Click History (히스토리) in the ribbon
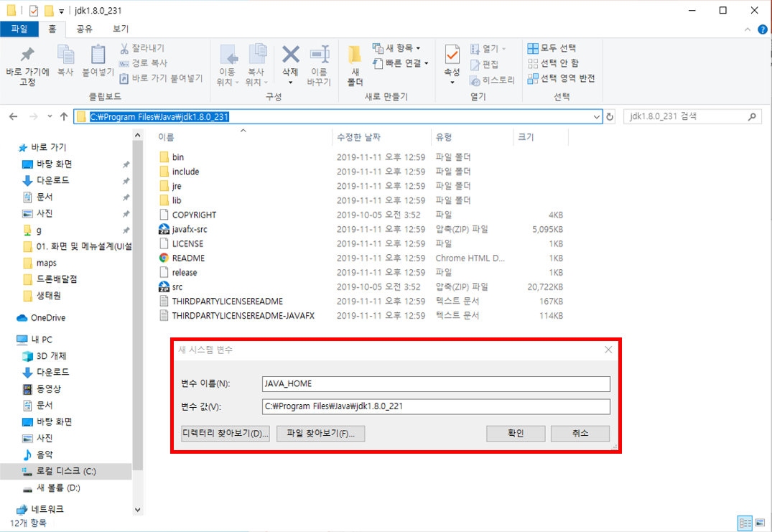 coord(493,80)
